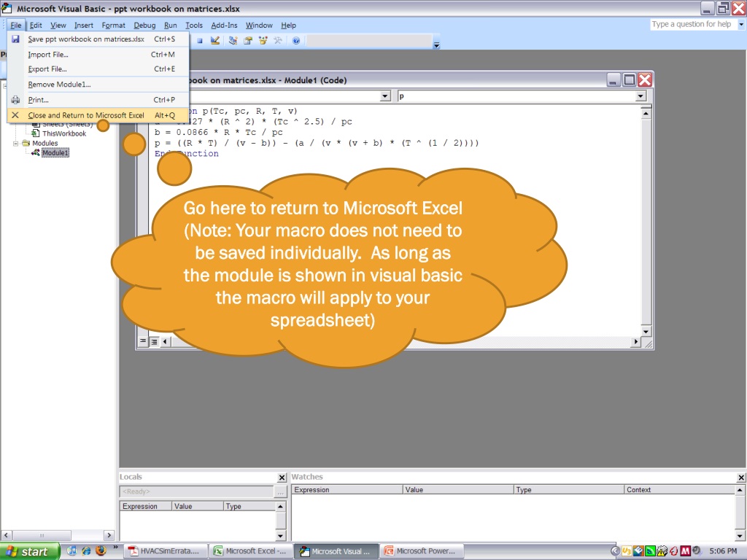
Task: Open the Help menu
Action: [288, 26]
